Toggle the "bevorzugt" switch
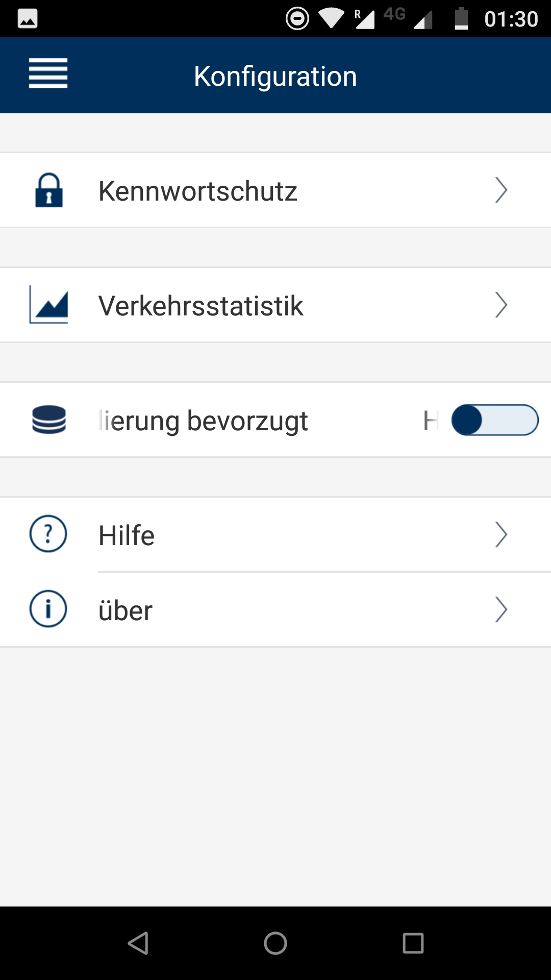551x980 pixels. pos(494,420)
